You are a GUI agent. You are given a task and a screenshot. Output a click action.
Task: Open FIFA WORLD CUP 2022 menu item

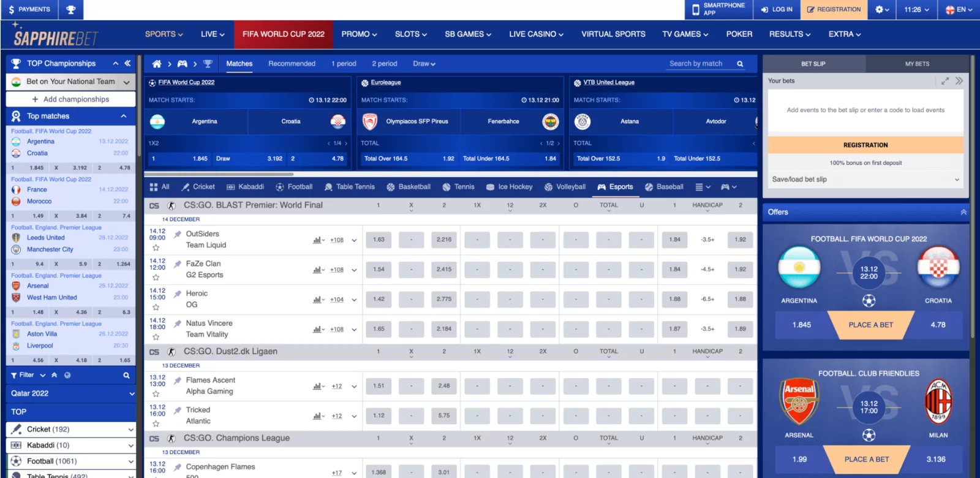tap(284, 34)
